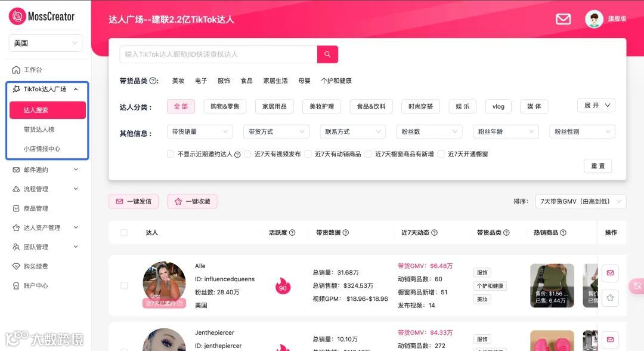Image resolution: width=644 pixels, height=351 pixels.
Task: Open Alle's profile avatar
Action: (164, 283)
